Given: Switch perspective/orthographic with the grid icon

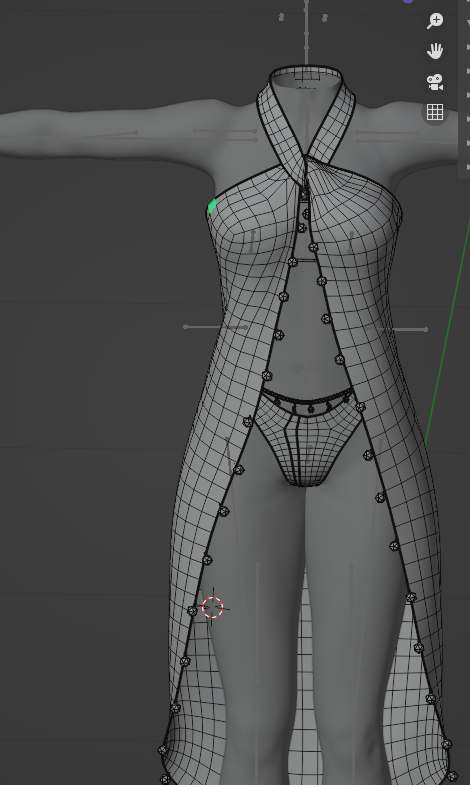Looking at the screenshot, I should click(435, 112).
